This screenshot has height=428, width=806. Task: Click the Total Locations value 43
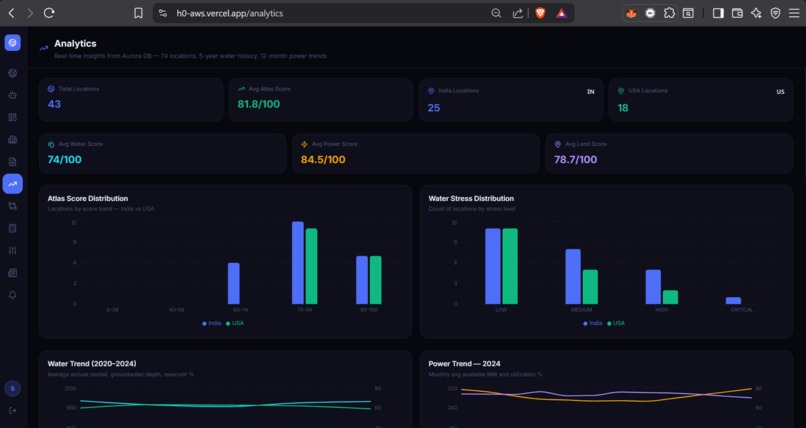click(54, 104)
